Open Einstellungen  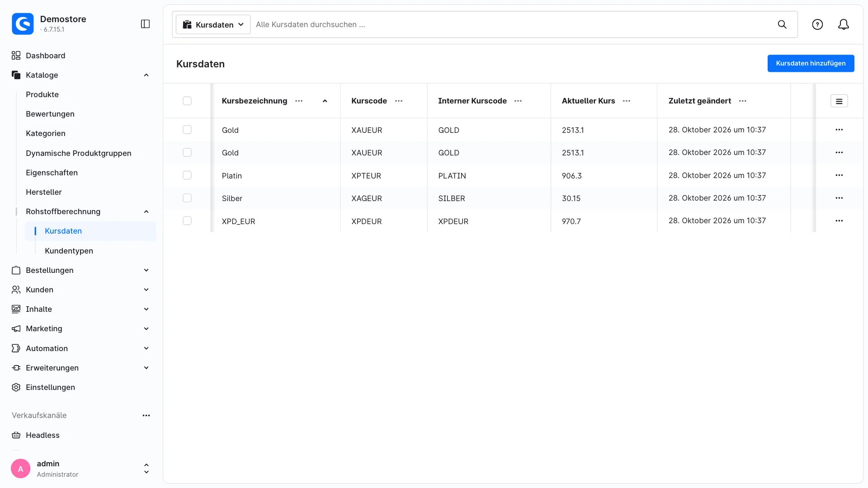point(50,387)
